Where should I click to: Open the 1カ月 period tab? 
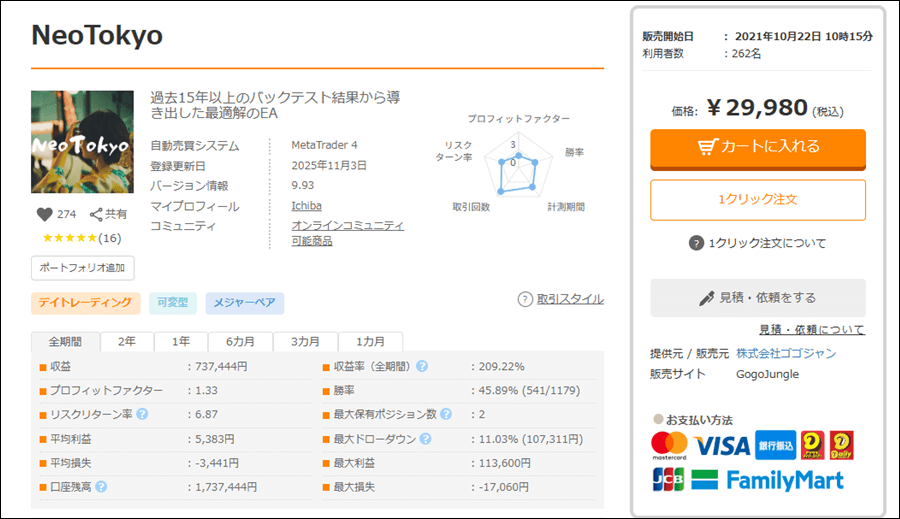pos(370,342)
